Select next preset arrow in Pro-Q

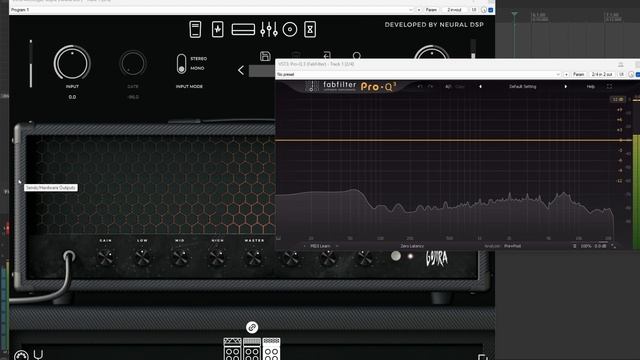[565, 87]
